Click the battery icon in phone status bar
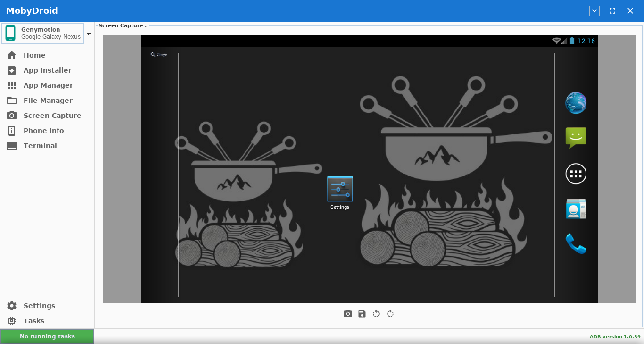644x344 pixels. (572, 41)
